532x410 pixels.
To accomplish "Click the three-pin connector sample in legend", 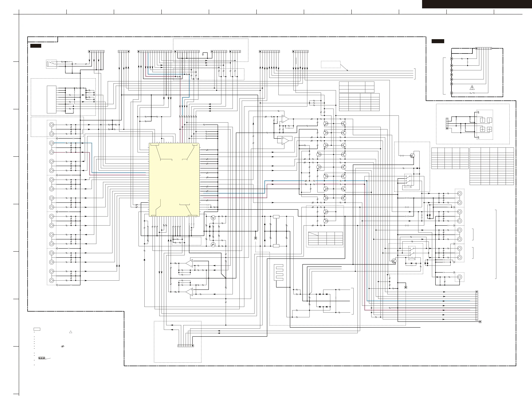I will click(42, 358).
